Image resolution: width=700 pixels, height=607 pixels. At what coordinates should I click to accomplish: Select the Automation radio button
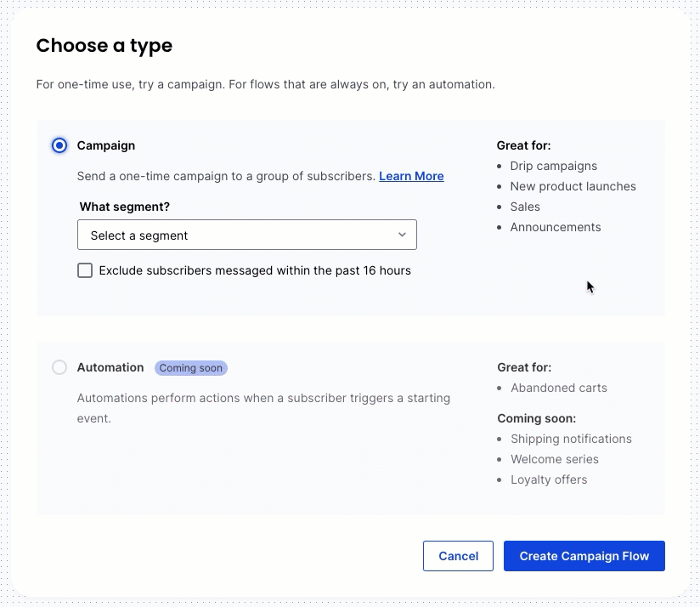tap(59, 367)
